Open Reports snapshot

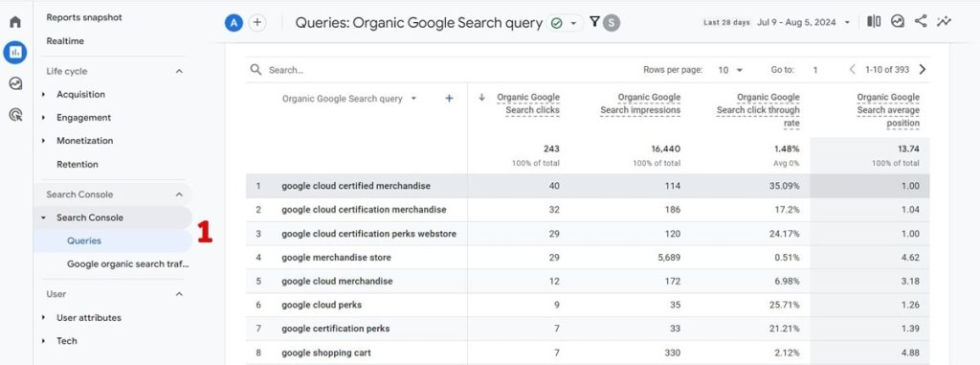click(84, 17)
